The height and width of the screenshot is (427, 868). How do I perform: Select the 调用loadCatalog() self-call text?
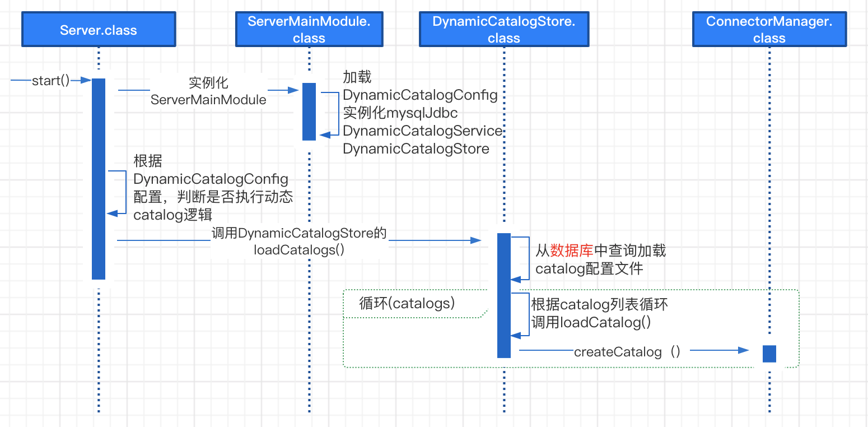tap(591, 322)
